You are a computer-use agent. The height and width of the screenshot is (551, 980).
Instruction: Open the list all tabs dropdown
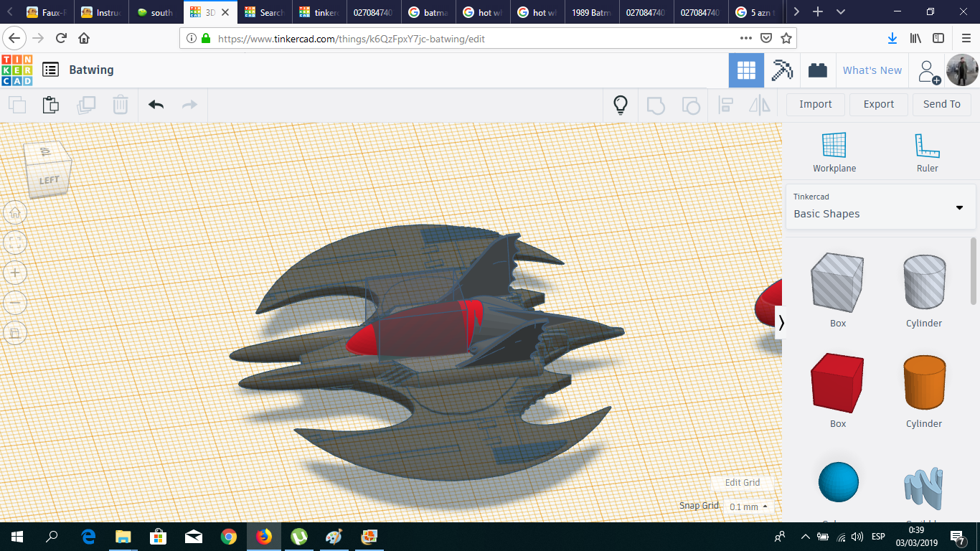(841, 11)
